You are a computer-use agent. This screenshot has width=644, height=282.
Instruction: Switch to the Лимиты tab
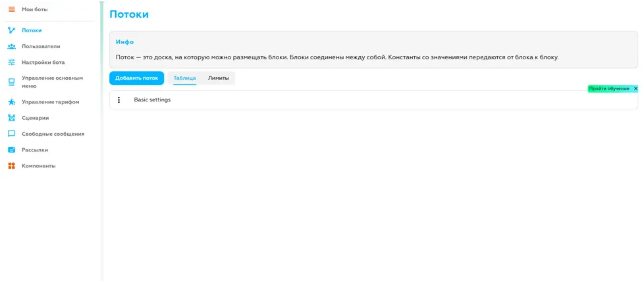[219, 78]
